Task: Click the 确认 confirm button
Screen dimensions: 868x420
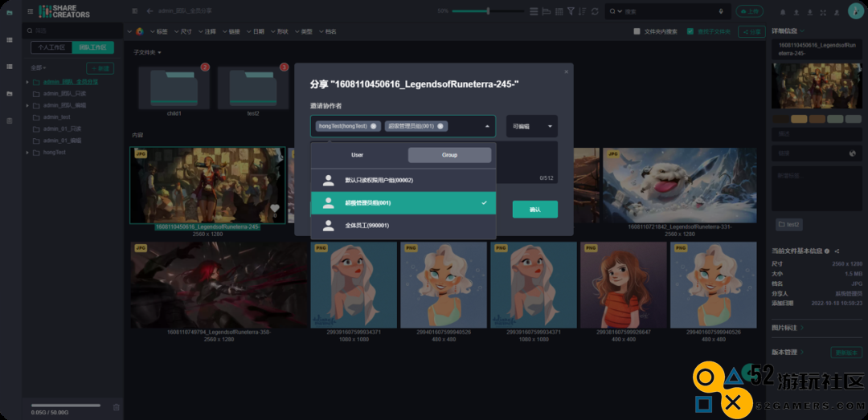Action: coord(534,210)
